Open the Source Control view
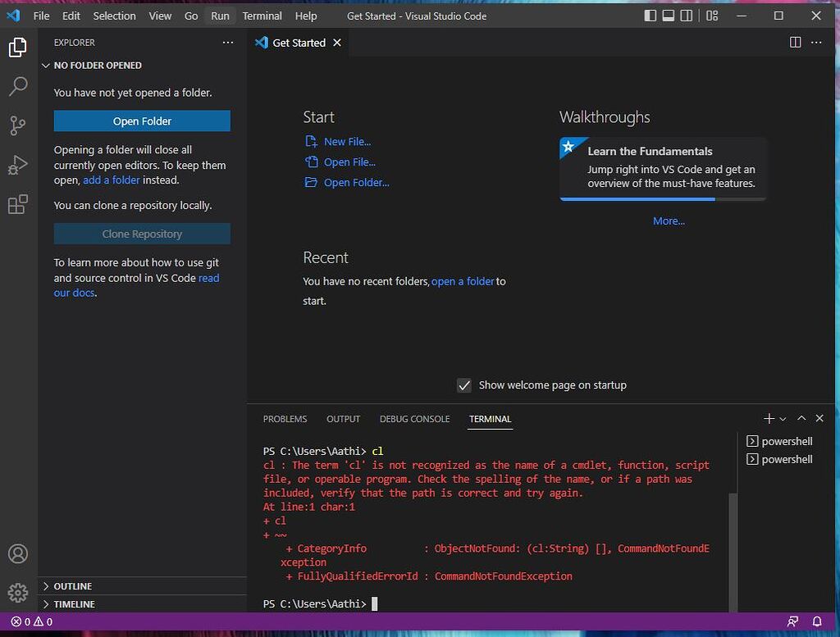The image size is (840, 637). tap(18, 125)
